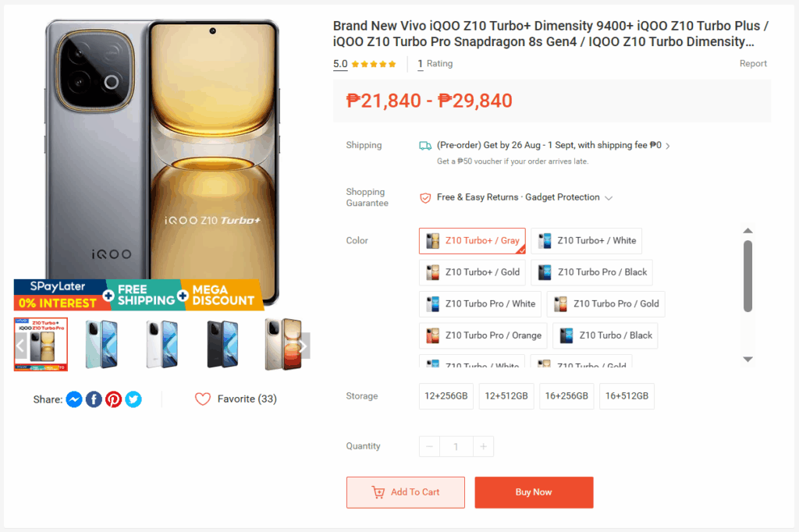Share the product on Facebook

point(94,399)
